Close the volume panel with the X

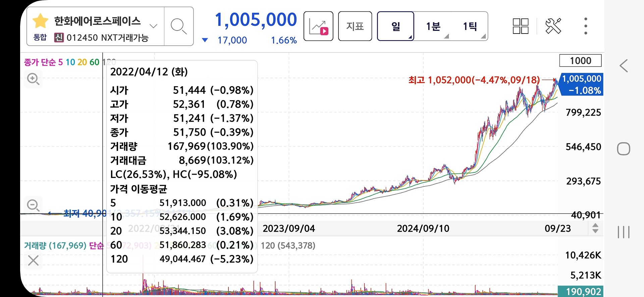(x=33, y=260)
